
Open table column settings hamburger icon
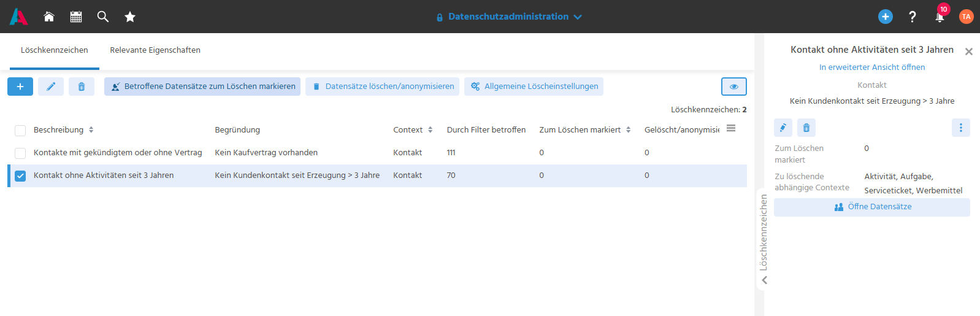(731, 128)
